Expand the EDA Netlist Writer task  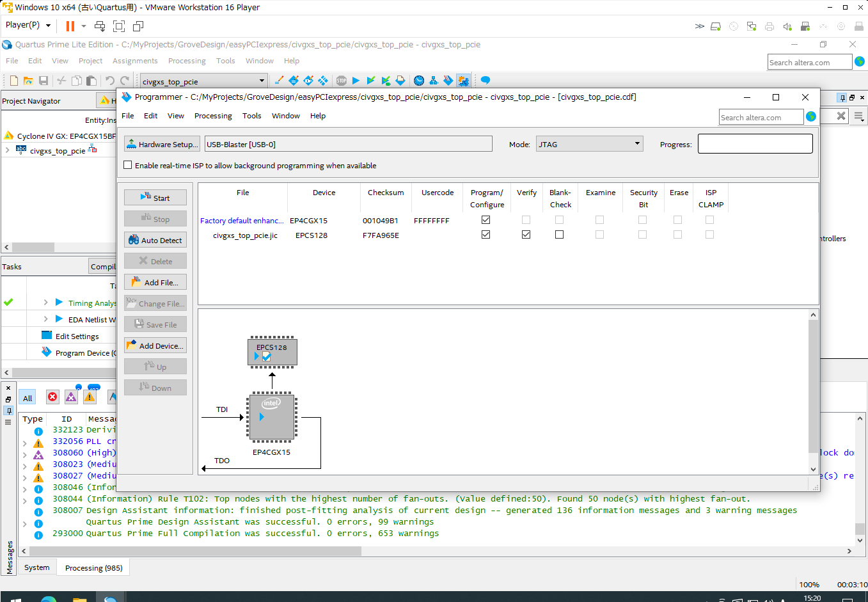[45, 319]
